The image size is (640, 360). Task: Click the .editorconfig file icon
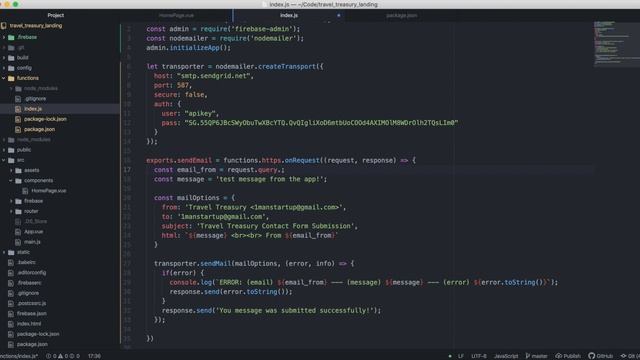point(11,273)
